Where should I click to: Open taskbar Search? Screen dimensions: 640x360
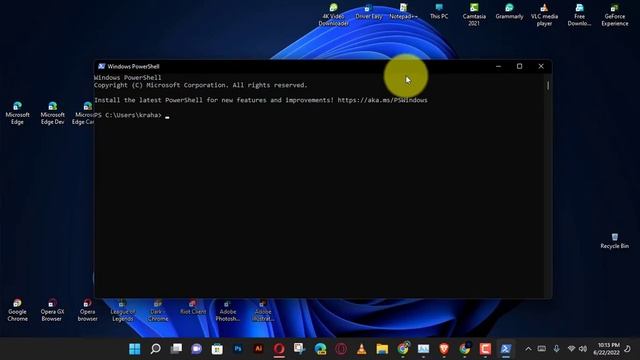coord(156,349)
